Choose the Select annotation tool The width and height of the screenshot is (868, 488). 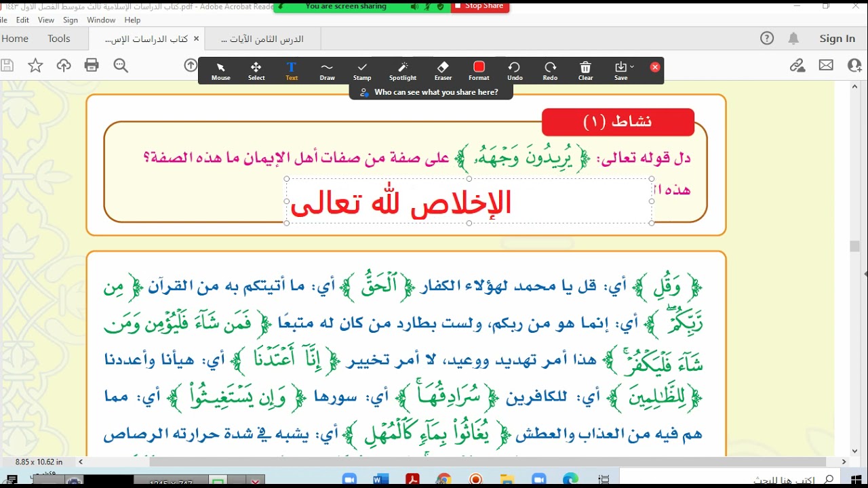point(256,71)
